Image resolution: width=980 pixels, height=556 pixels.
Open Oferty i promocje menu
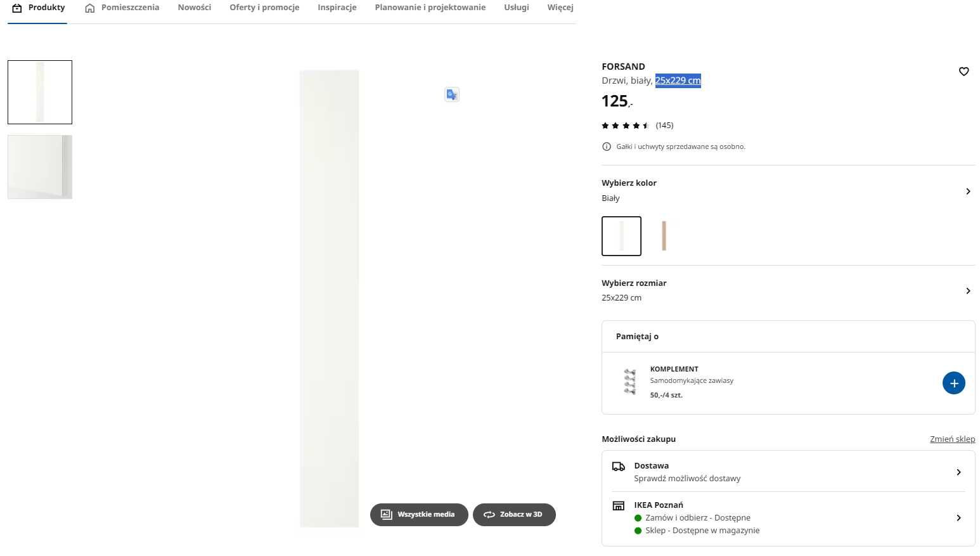point(264,8)
